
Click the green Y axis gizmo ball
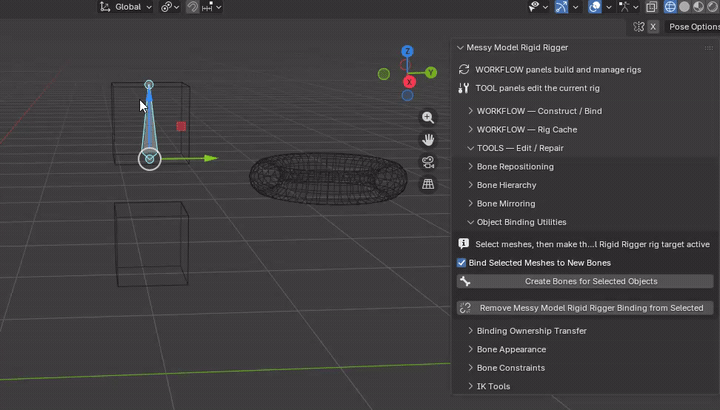tap(431, 72)
